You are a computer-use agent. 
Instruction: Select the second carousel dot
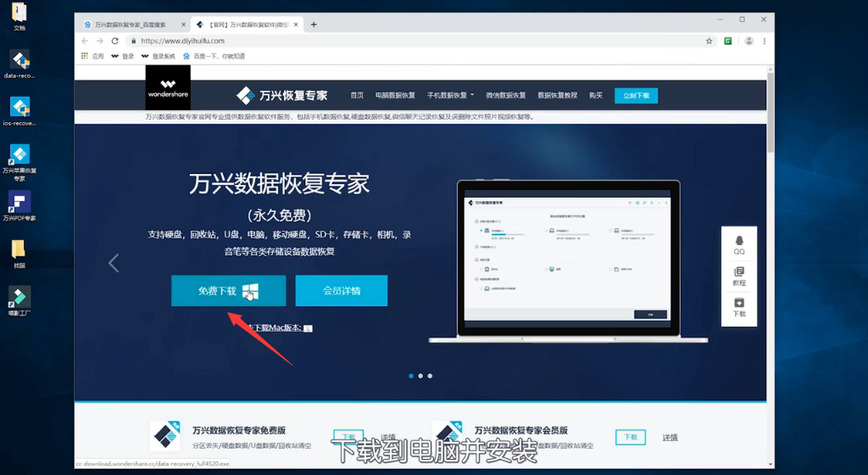pos(420,376)
